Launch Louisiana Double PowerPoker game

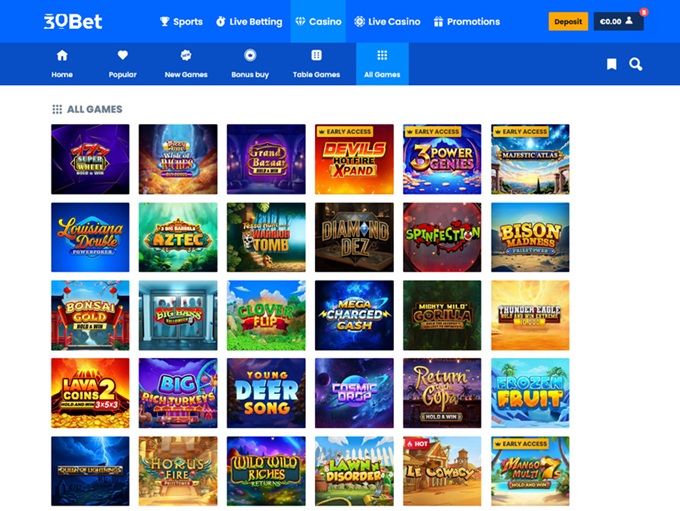pos(90,237)
